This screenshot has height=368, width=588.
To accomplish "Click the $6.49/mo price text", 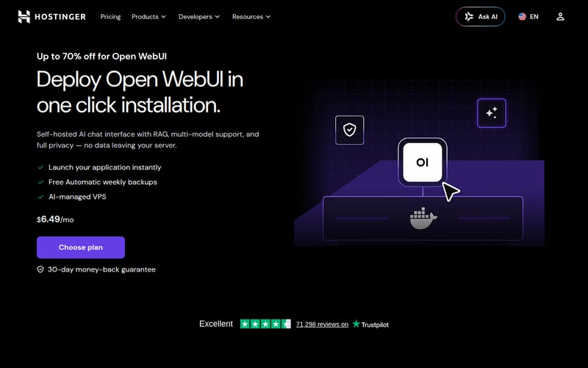I will tap(55, 219).
